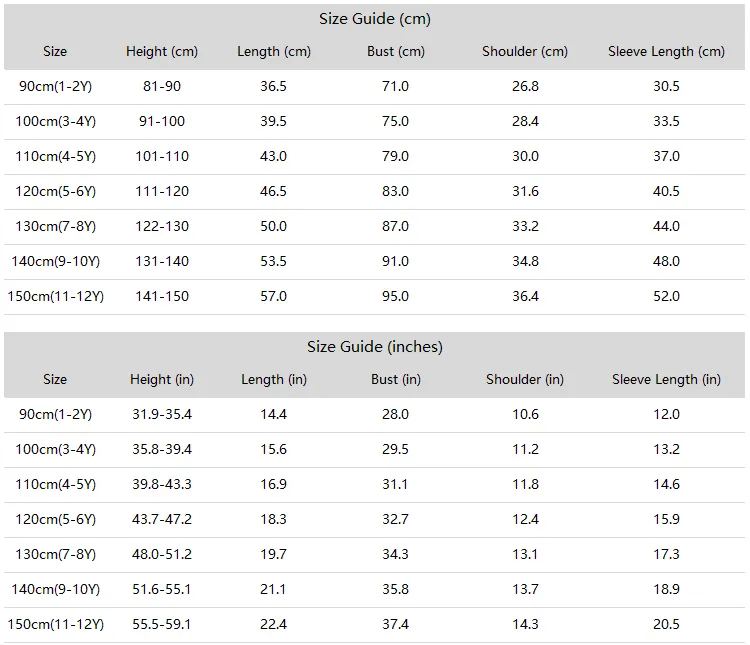Click the 'Shoulder (in)' column header
Image resolution: width=750 pixels, height=645 pixels.
(525, 379)
